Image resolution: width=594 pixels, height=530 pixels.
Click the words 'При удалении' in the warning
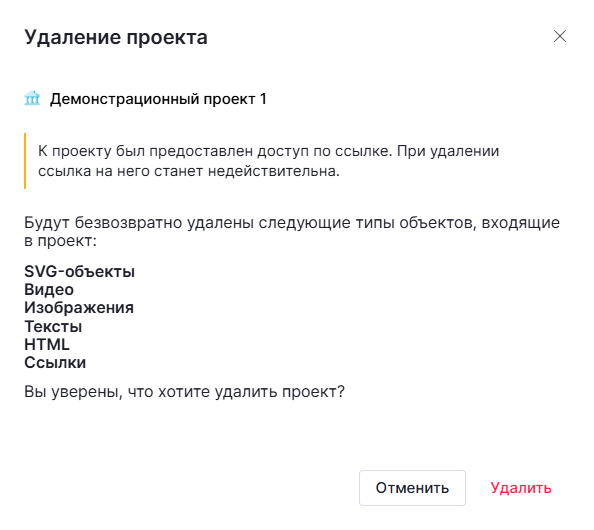[x=448, y=151]
